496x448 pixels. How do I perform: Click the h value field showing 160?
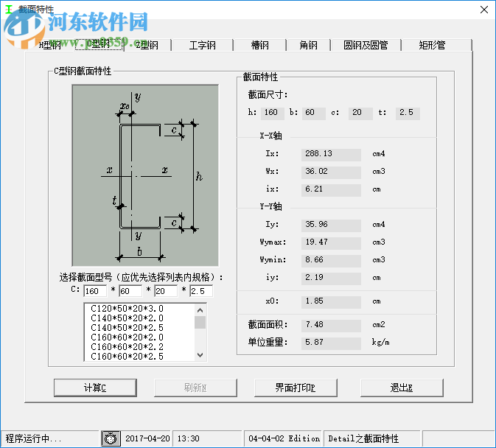pos(273,113)
